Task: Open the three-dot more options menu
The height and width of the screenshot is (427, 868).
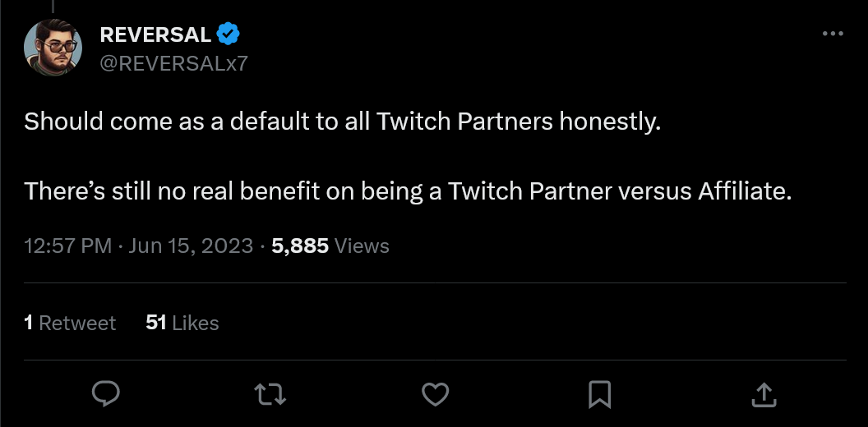Action: point(833,34)
